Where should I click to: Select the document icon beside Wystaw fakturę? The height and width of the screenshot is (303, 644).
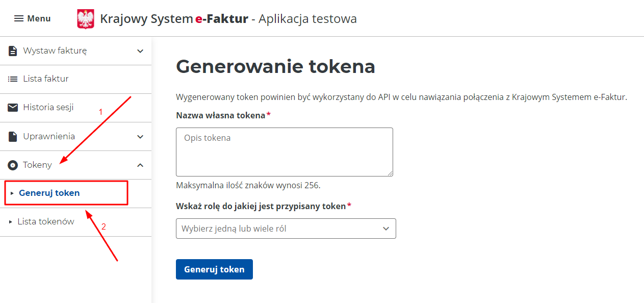click(12, 50)
